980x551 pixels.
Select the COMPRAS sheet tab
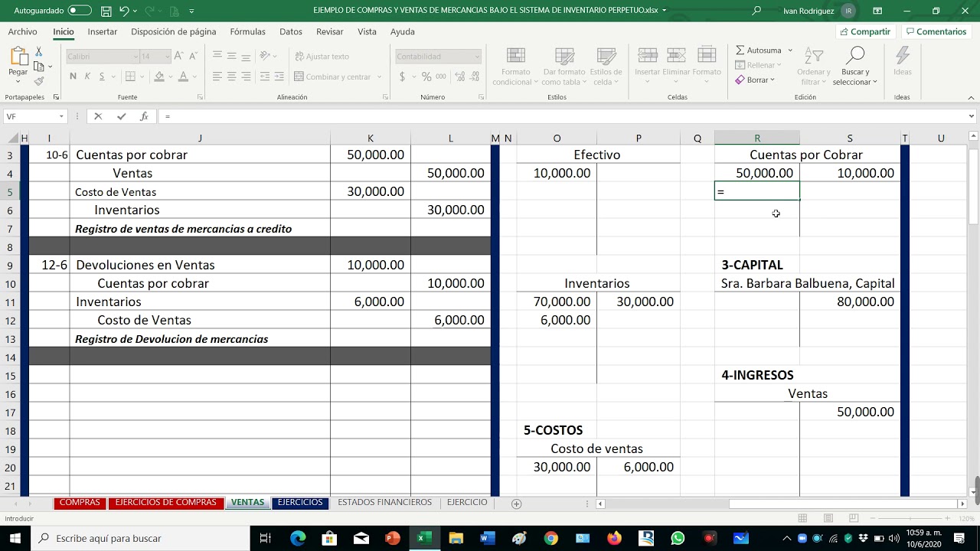pos(80,503)
